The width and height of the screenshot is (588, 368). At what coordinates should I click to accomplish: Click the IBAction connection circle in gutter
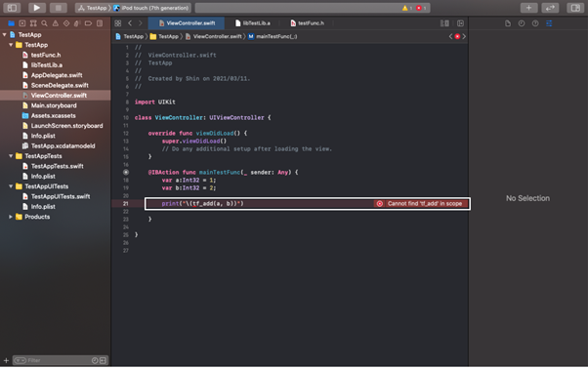pyautogui.click(x=126, y=173)
